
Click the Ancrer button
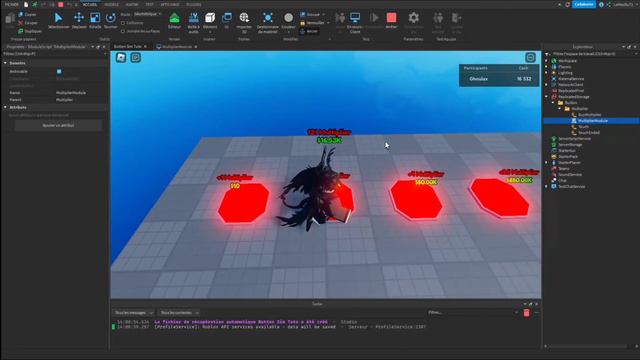(309, 31)
